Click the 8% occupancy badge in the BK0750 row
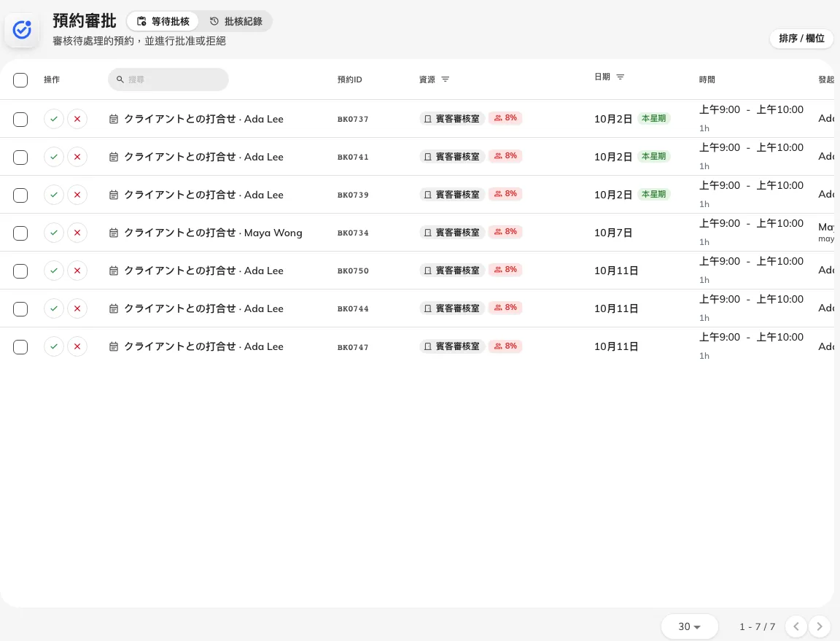This screenshot has width=840, height=641. coord(505,270)
